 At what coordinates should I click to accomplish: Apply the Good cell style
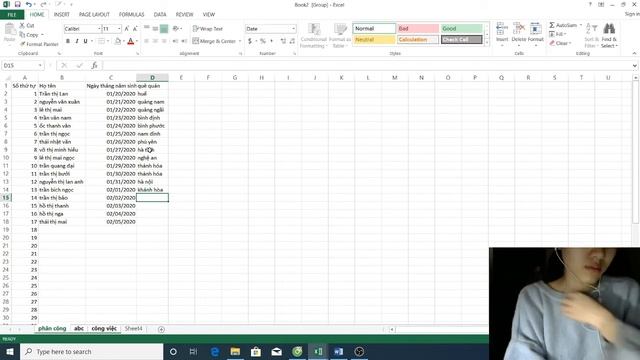462,29
